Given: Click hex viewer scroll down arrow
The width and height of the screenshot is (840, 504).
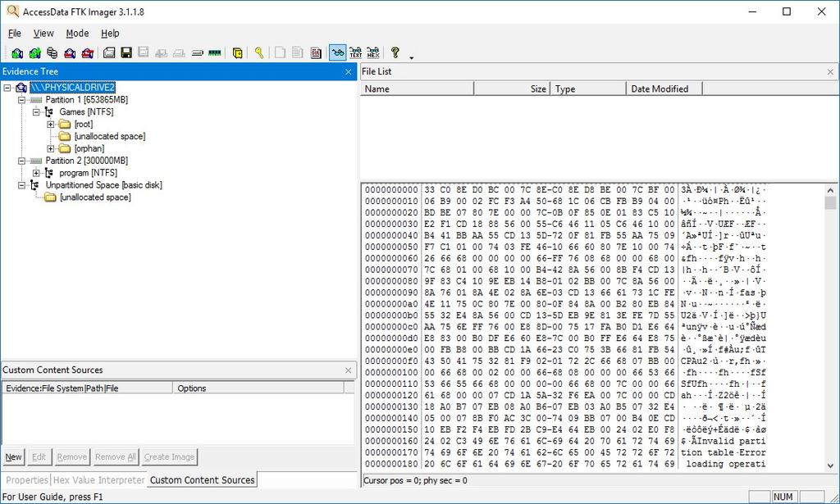Looking at the screenshot, I should point(830,465).
